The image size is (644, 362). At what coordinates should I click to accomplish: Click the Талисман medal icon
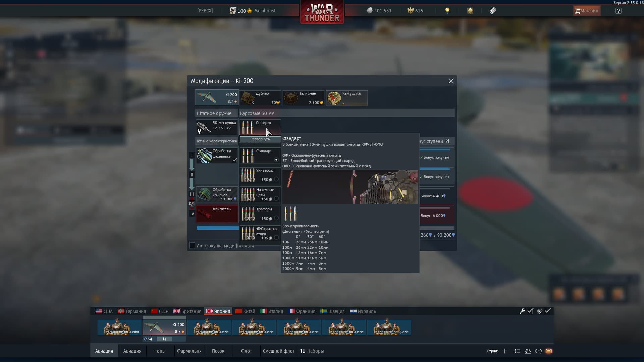290,98
